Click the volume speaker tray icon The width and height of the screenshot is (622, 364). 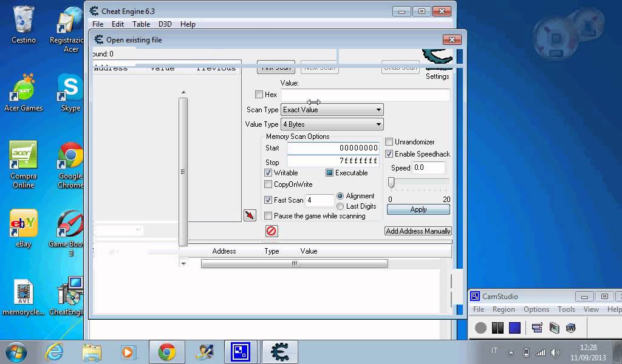[555, 352]
